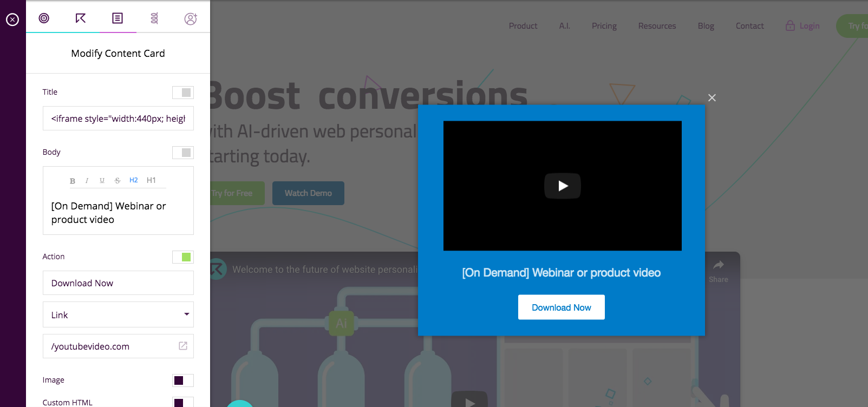The image size is (868, 407).
Task: Toggle the Body switch
Action: pyautogui.click(x=183, y=153)
